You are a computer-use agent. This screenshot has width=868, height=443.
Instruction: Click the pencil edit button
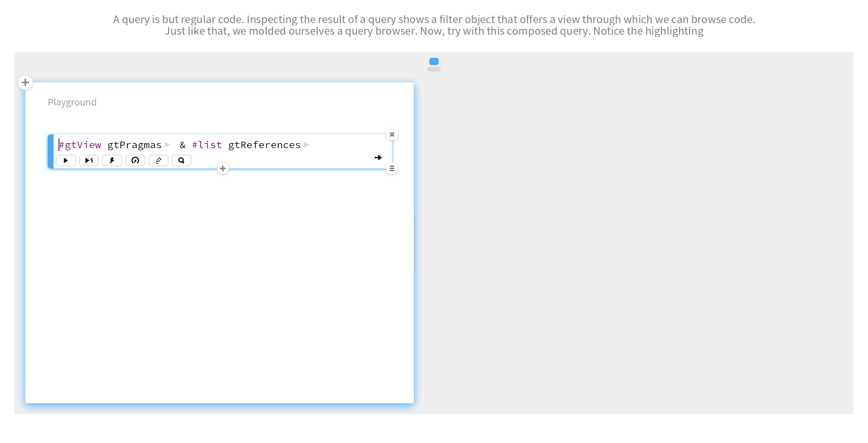click(x=158, y=160)
